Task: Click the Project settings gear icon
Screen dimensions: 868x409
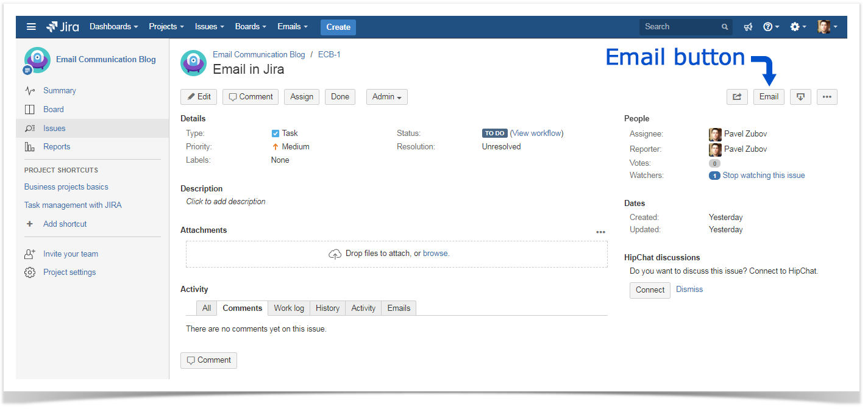Action: pyautogui.click(x=30, y=272)
